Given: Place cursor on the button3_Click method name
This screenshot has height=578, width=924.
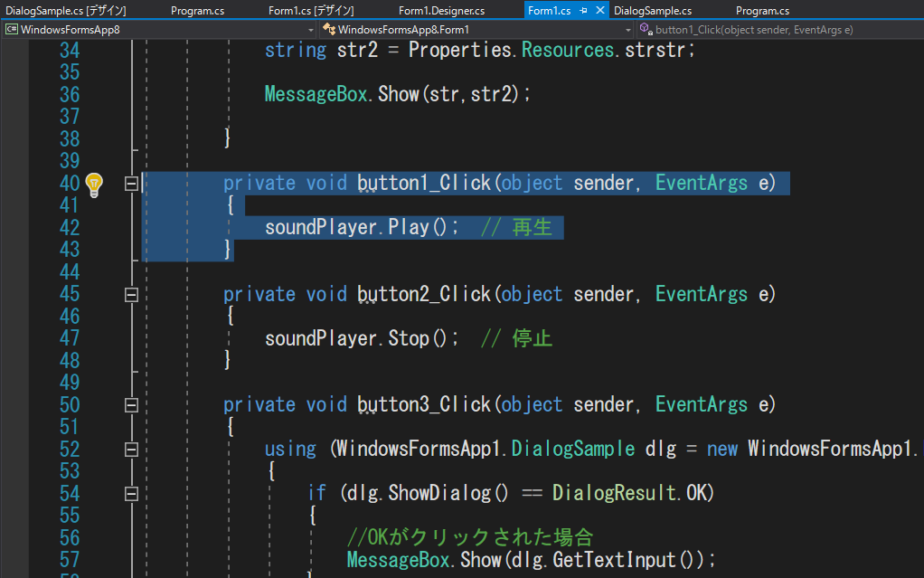Looking at the screenshot, I should [424, 404].
